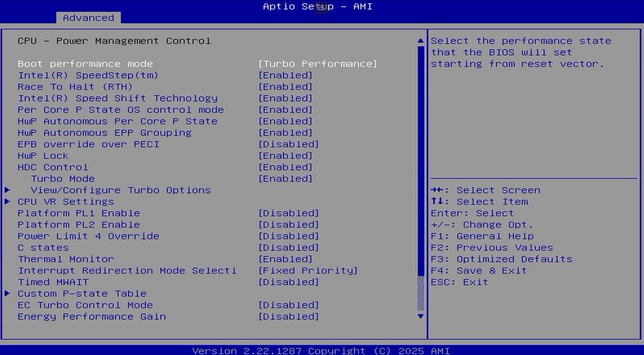Toggle Per Core P State OS control value
Screen dimensions: 644x355
tap(286, 109)
